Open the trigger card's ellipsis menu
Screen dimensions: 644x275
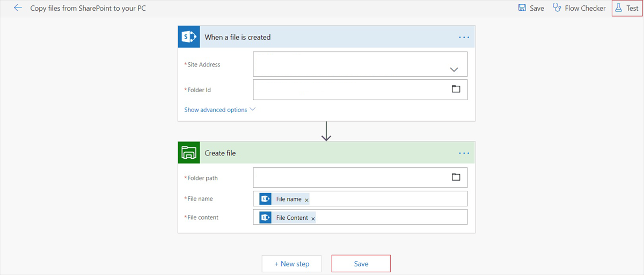(464, 38)
